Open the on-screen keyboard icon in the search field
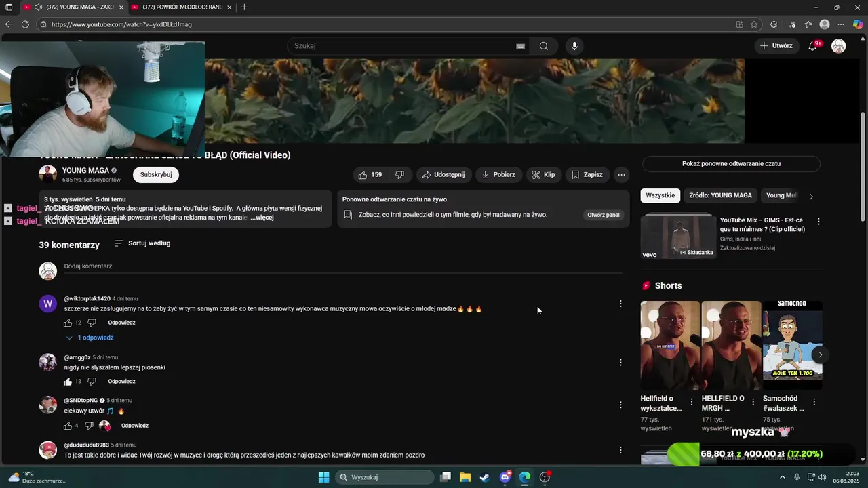This screenshot has width=868, height=488. (x=520, y=46)
